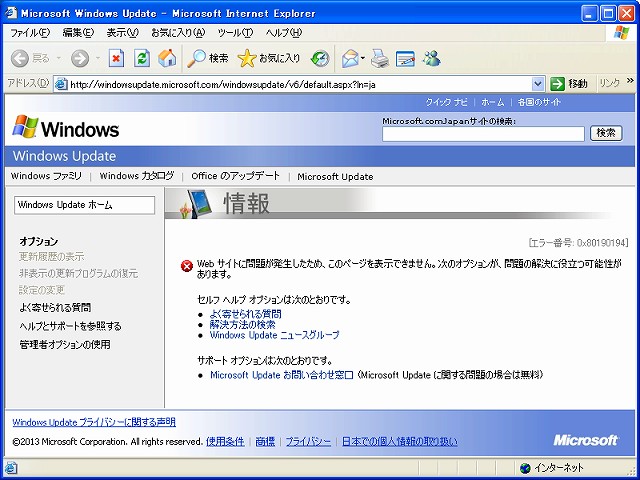640x480 pixels.
Task: Open Windows Update プライバシーに関する声明 link
Action: click(x=94, y=422)
